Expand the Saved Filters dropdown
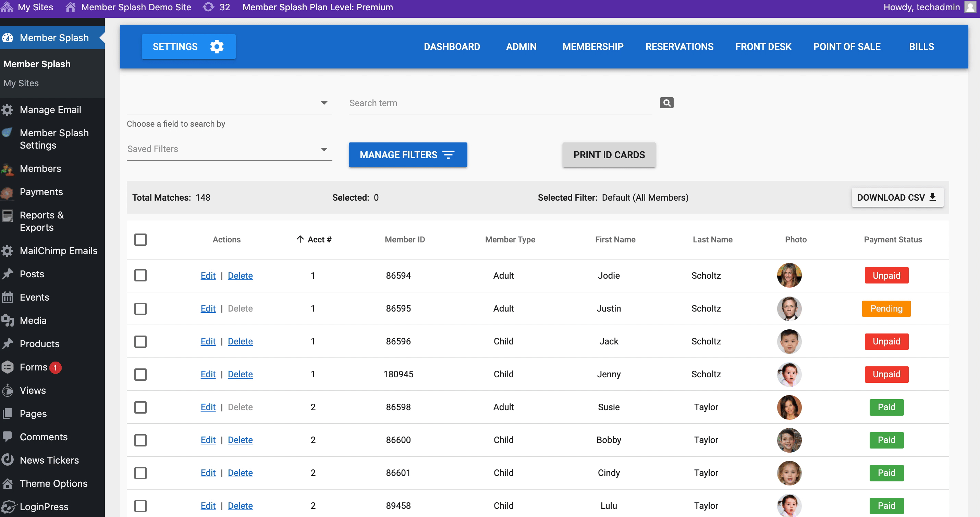This screenshot has width=980, height=517. pos(229,149)
